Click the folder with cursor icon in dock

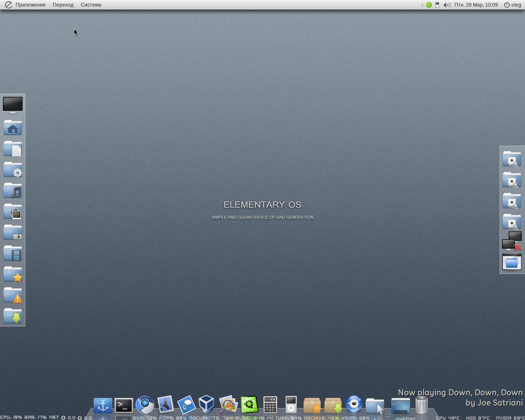click(375, 406)
